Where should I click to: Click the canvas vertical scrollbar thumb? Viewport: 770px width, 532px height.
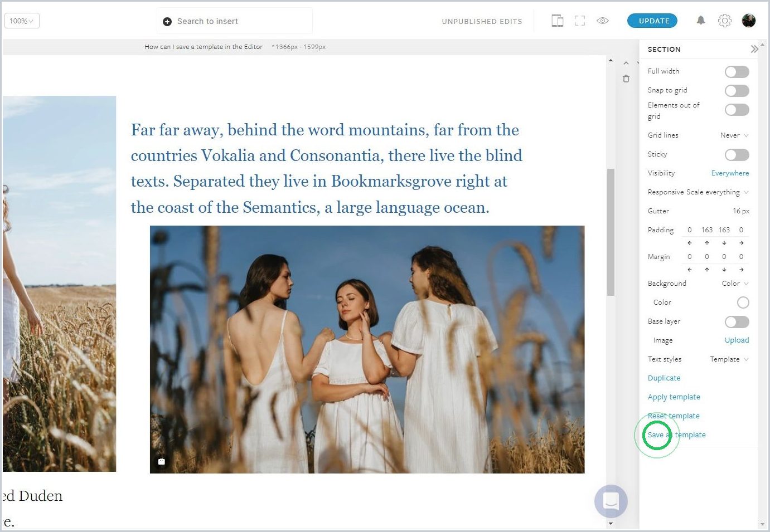click(611, 232)
